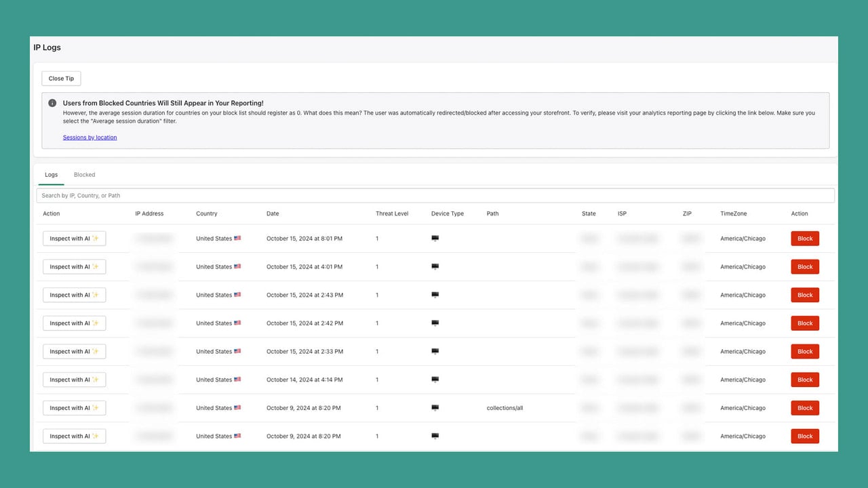Click the desktop device icon for October 15 2:33 PM
Viewport: 868px width, 488px height.
[435, 352]
